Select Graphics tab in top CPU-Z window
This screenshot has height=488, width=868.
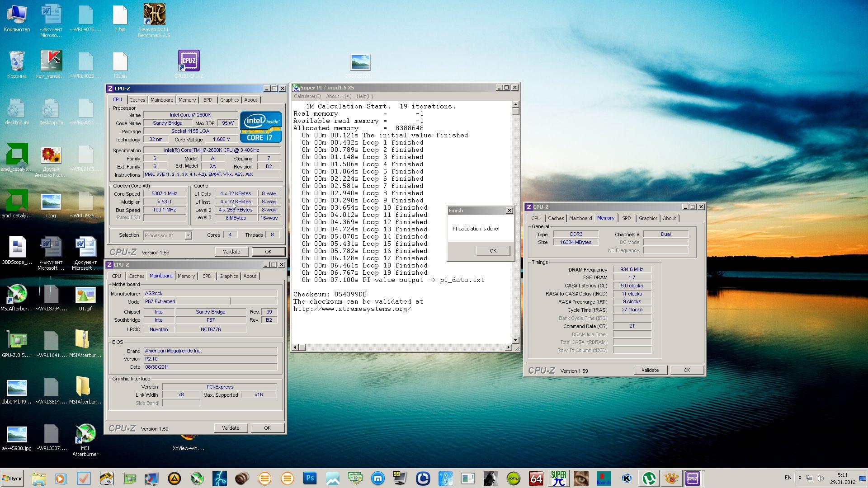[x=229, y=100]
